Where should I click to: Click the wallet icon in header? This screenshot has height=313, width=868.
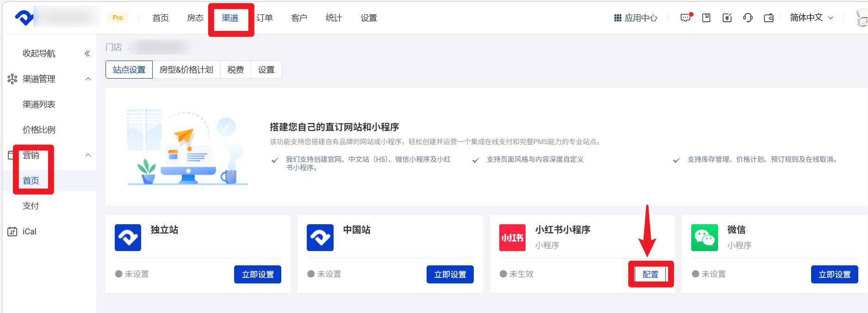click(769, 18)
